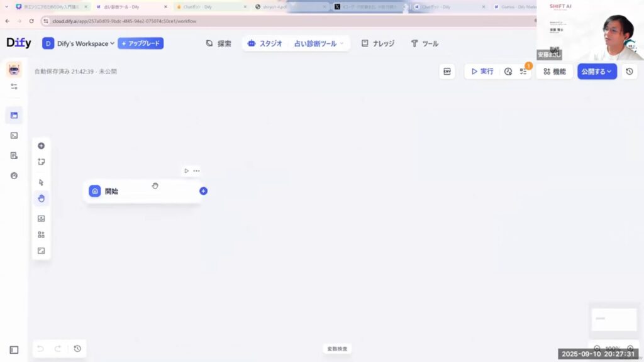Click the blue plus on 開始 node
644x362 pixels.
(x=203, y=191)
